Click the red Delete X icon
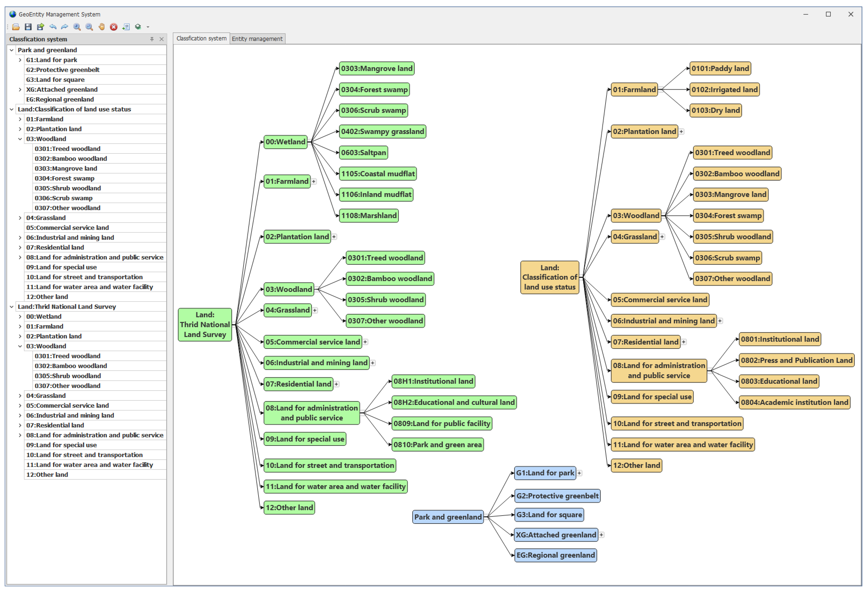Screen dimensions: 868x593 click(114, 27)
